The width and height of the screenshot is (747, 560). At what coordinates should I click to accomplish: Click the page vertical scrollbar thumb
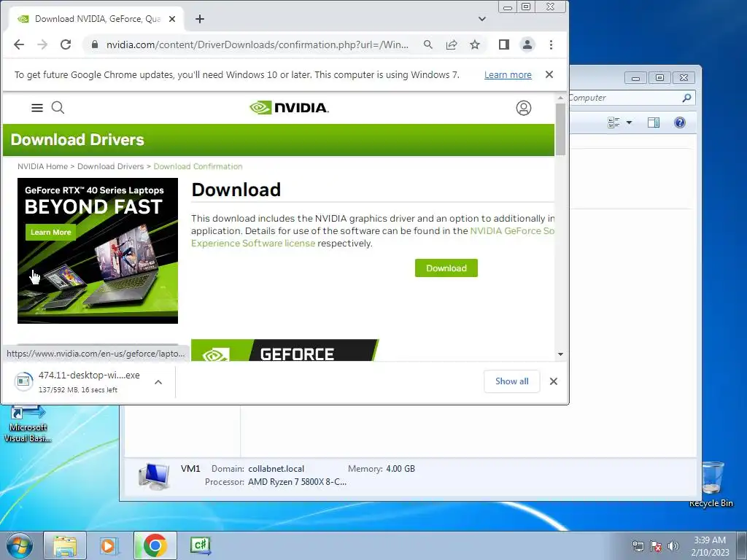point(560,128)
